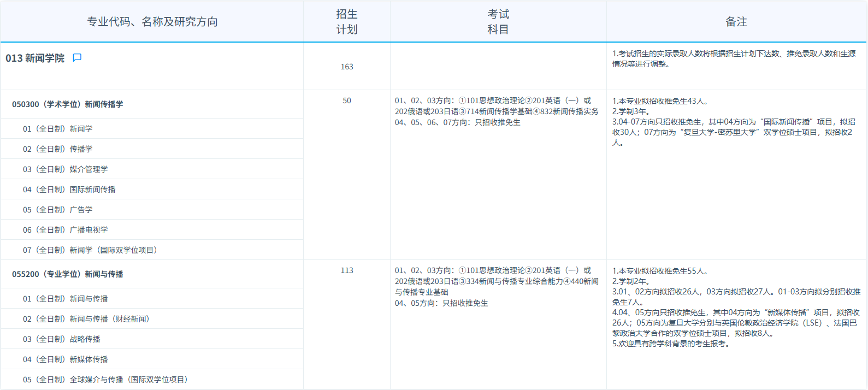Select direction 01（全日制）新闻学
Viewport: 868px width, 390px height.
(x=58, y=129)
